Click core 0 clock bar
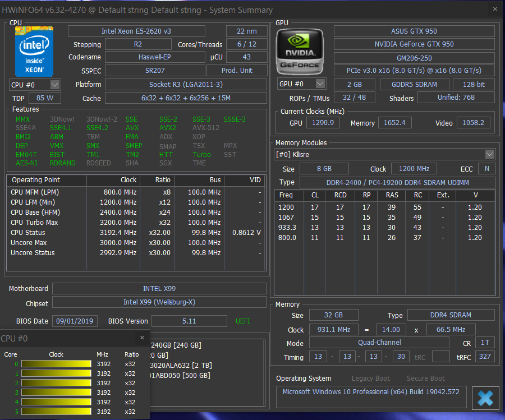Viewport: 505px width, 420px height. pos(56,364)
